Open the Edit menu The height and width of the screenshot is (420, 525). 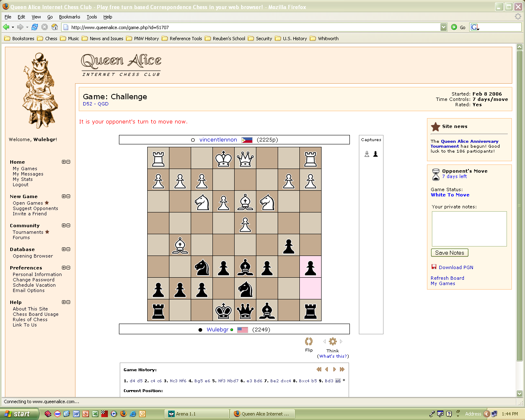(x=21, y=17)
